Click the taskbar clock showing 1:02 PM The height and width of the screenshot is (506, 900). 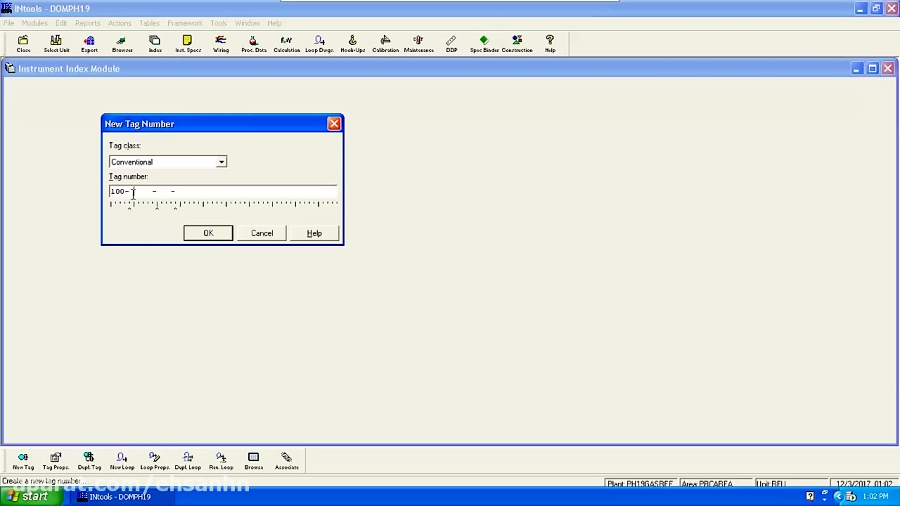pos(875,496)
